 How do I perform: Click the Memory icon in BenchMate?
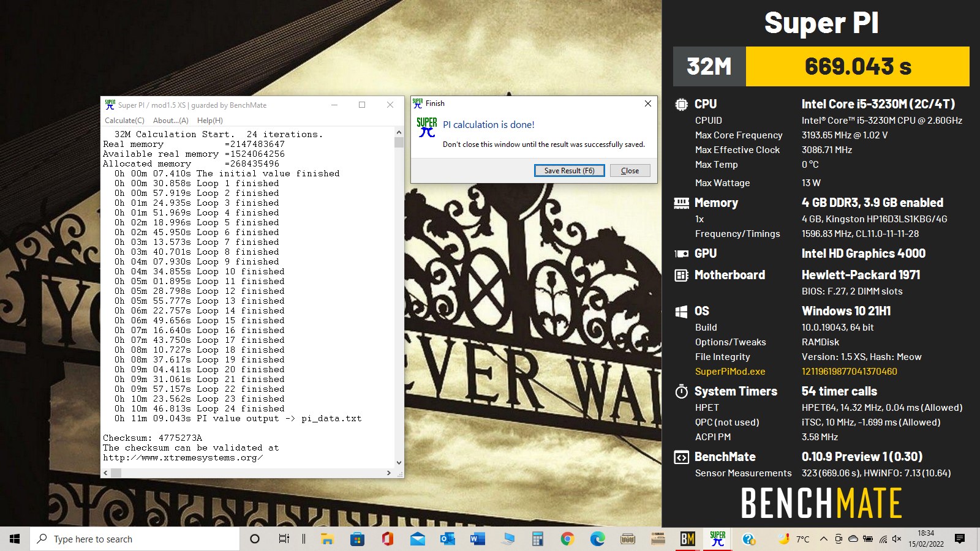[681, 203]
